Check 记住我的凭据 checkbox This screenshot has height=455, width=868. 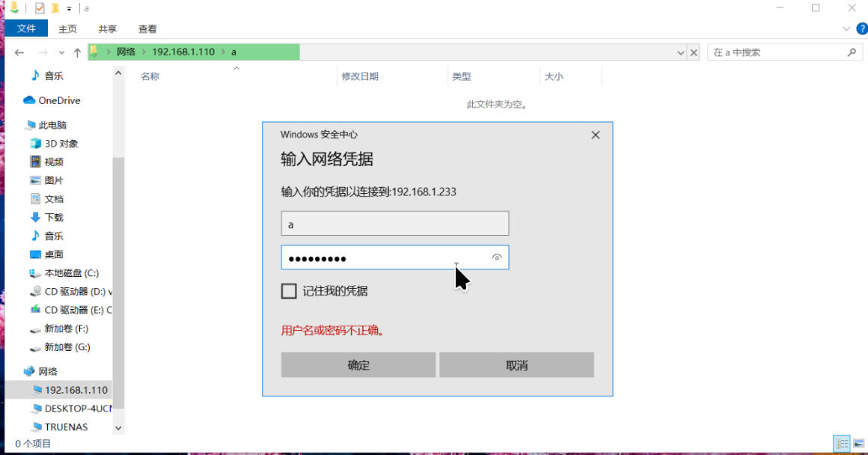tap(289, 291)
